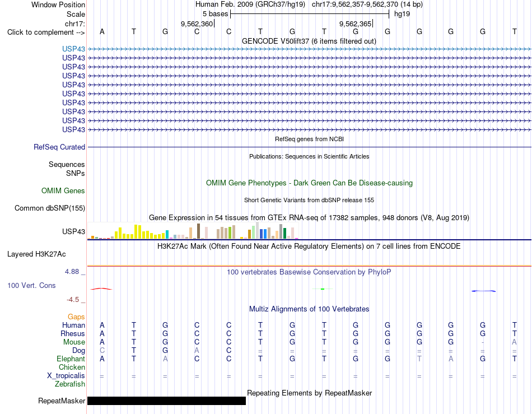The image size is (532, 414).
Task: Click the RepeatMasker track label
Action: (x=62, y=401)
